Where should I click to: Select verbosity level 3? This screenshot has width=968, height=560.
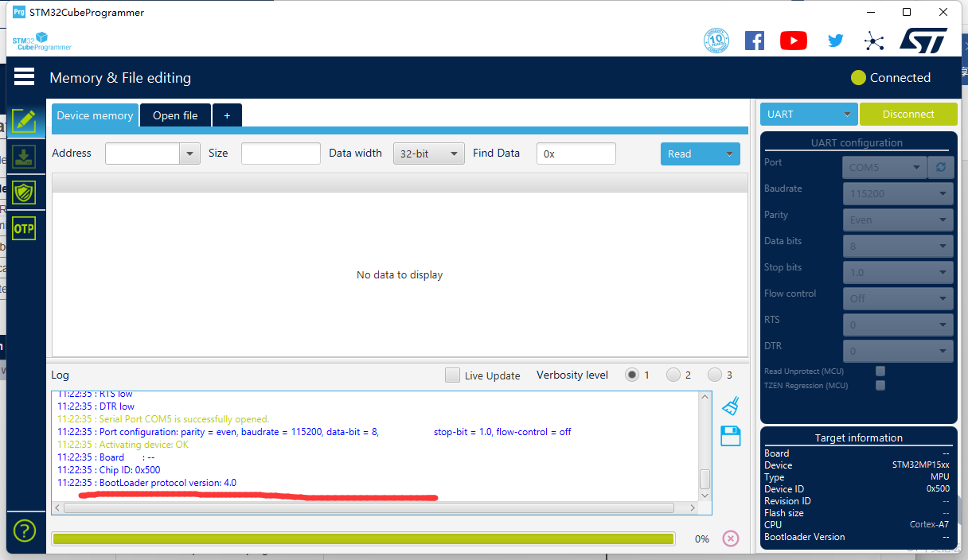715,375
